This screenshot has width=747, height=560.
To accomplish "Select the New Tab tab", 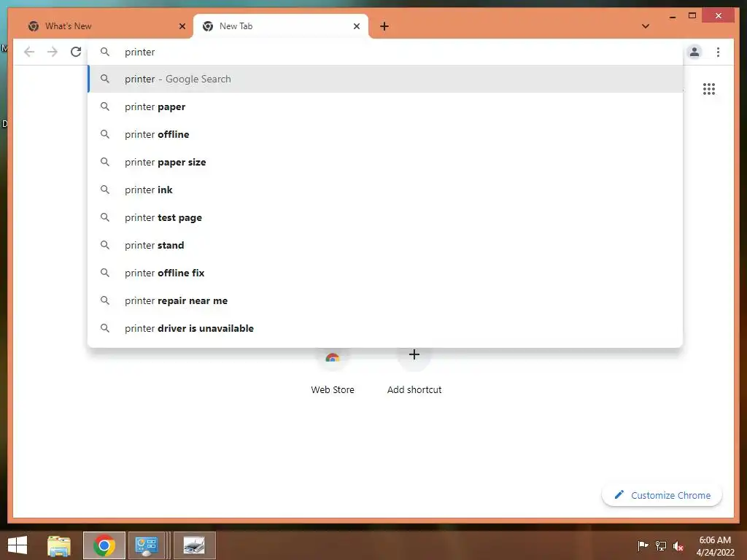I will coord(281,26).
